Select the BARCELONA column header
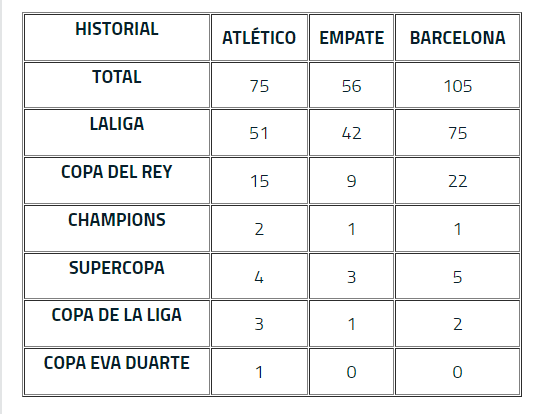Image resolution: width=542 pixels, height=414 pixels. [x=458, y=38]
